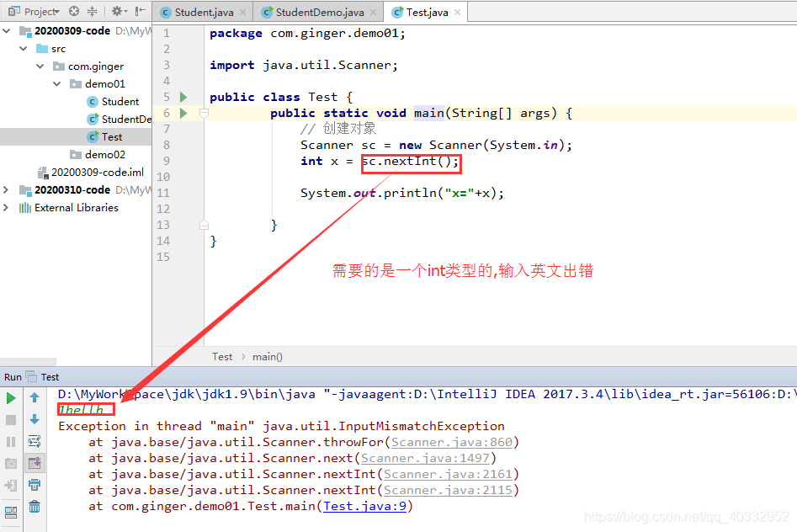
Task: Expand the 20200310-code module
Action: coord(6,189)
